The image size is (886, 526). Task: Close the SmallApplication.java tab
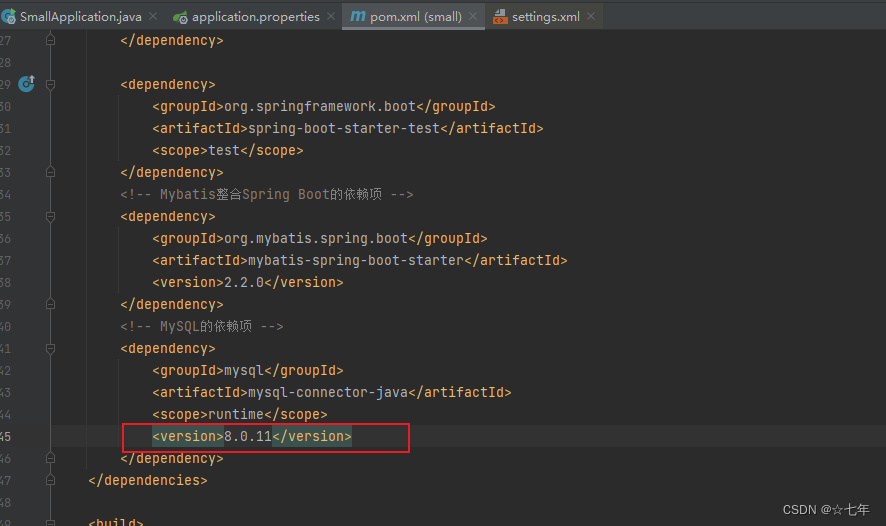tap(153, 16)
